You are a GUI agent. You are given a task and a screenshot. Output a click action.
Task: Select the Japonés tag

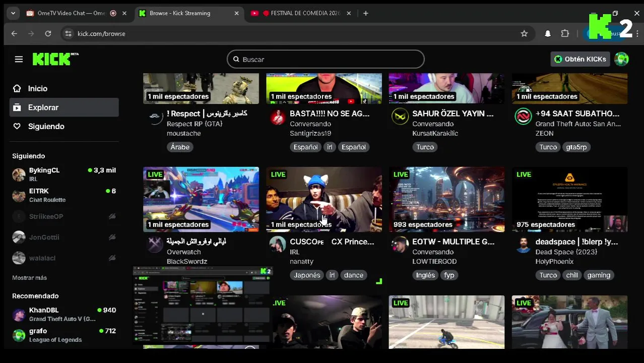click(x=307, y=275)
